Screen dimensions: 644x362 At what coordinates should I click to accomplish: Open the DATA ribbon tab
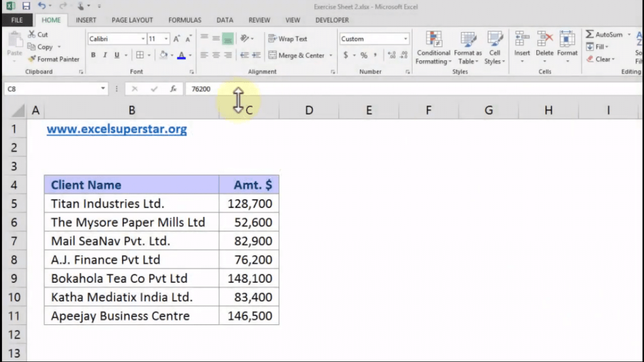(225, 19)
